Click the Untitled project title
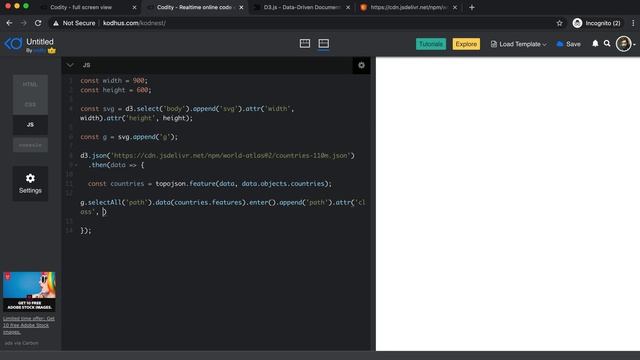 (40, 42)
